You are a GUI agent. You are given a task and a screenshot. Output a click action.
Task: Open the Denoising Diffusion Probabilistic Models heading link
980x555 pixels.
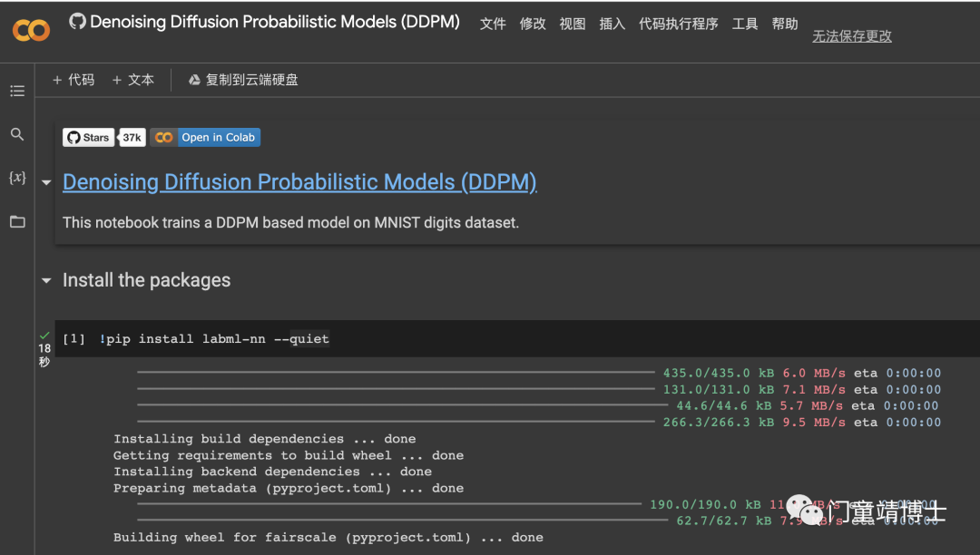point(299,182)
